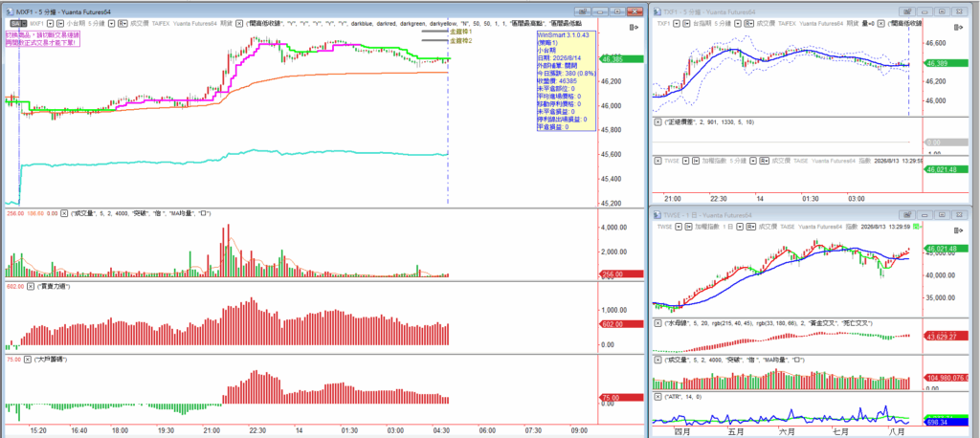Click the green 46,385 price marker on axis
This screenshot has width=980, height=438.
point(620,59)
